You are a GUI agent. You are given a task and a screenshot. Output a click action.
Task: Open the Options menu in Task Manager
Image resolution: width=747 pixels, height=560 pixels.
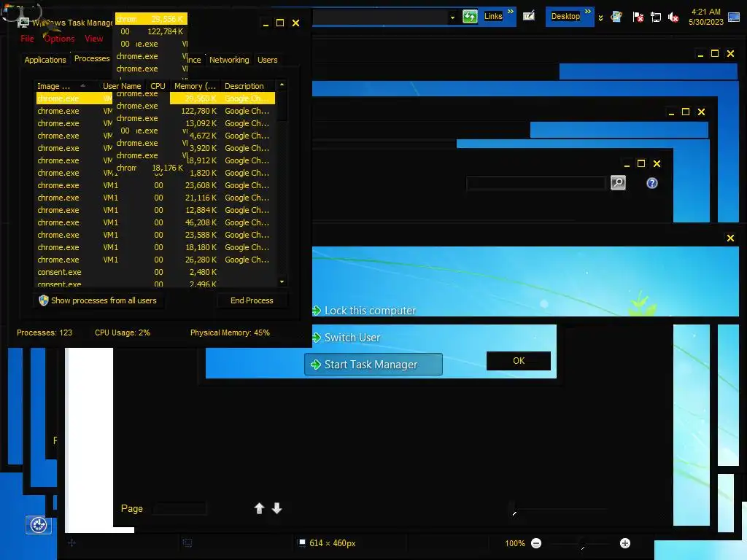tap(59, 39)
